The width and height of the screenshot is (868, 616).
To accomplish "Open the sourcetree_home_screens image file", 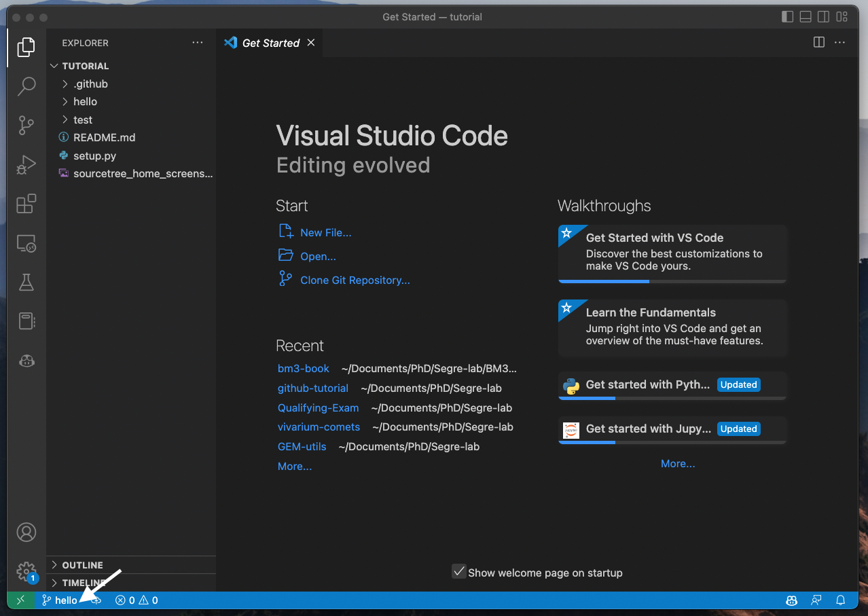I will (131, 173).
